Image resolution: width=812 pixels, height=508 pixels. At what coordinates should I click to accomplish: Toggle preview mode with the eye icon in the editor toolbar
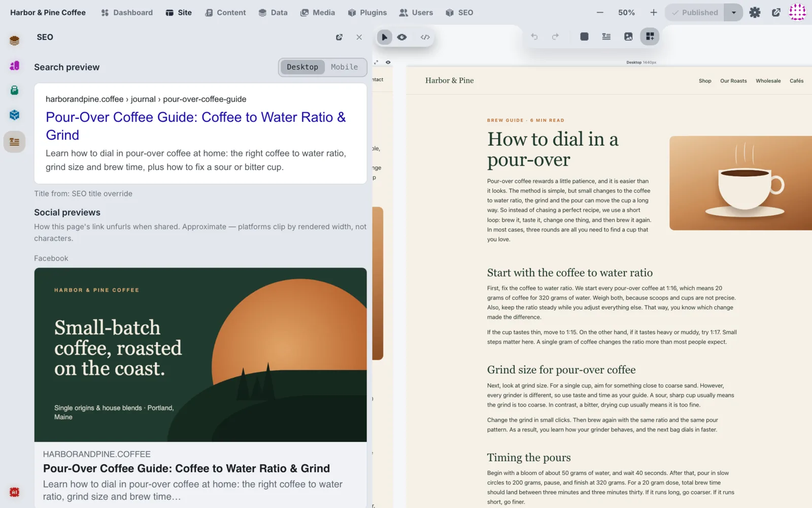402,37
